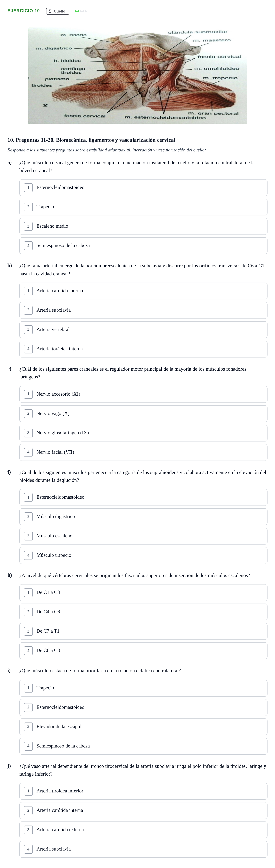The width and height of the screenshot is (275, 868).
Task: Click the Cuello tag book icon
Action: 50,11
